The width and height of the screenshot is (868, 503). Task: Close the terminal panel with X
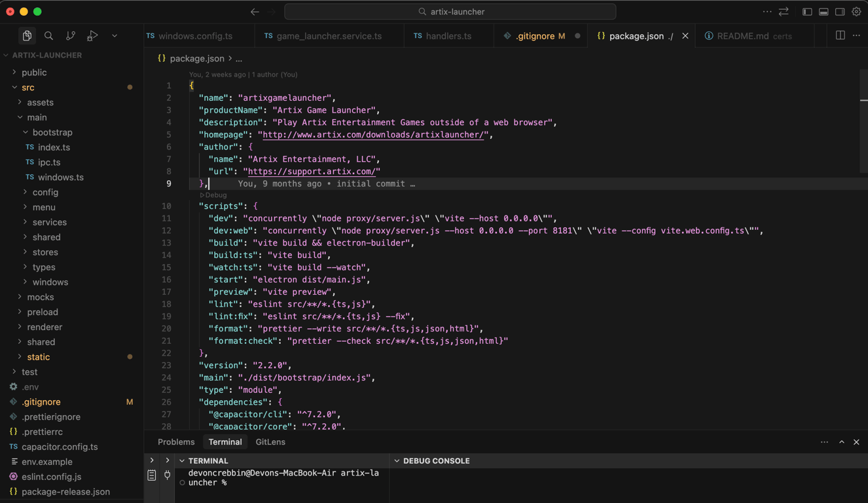tap(856, 442)
